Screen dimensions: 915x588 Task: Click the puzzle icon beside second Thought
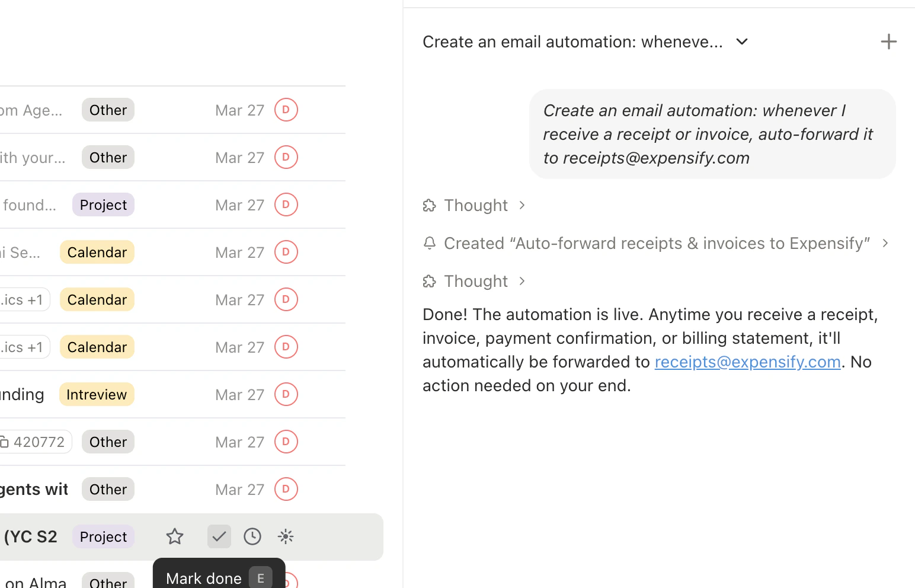429,281
